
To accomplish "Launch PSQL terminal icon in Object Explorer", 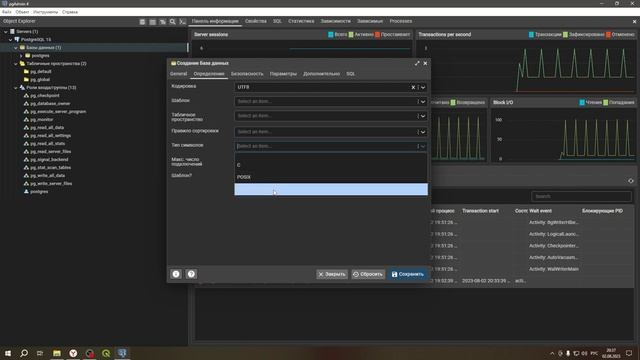I will coord(182,22).
